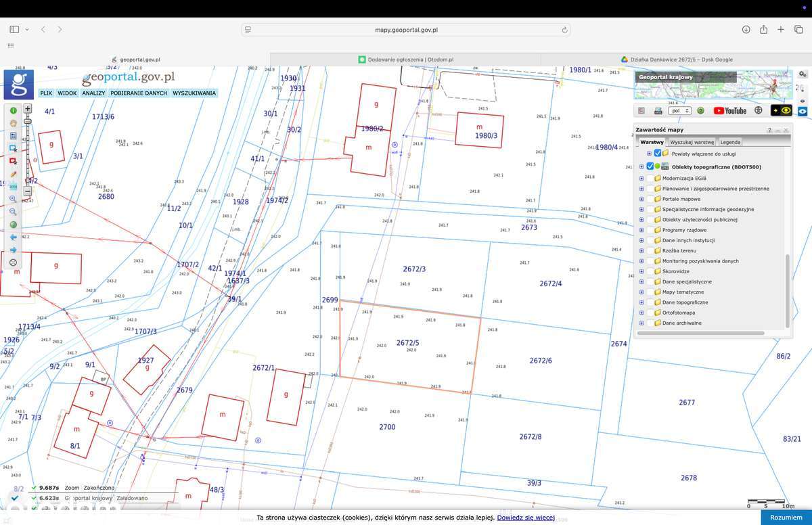The width and height of the screenshot is (812, 525).
Task: Open the PLIK menu
Action: [46, 93]
